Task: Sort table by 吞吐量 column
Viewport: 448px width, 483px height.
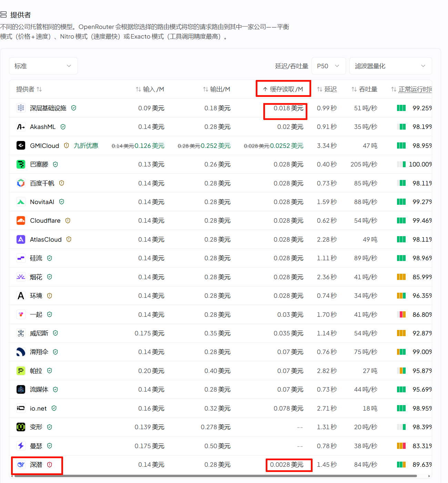Action: click(364, 89)
